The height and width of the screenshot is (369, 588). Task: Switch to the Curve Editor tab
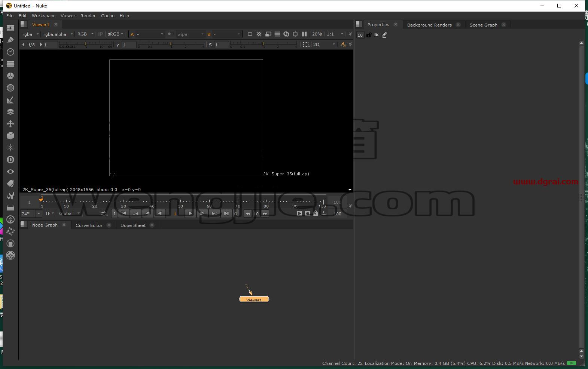[89, 225]
